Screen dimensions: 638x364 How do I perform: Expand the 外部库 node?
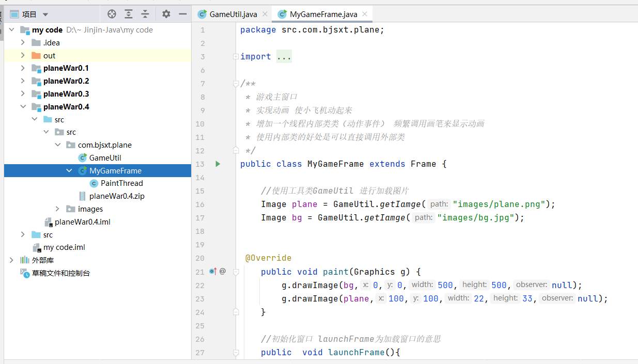[x=11, y=260]
